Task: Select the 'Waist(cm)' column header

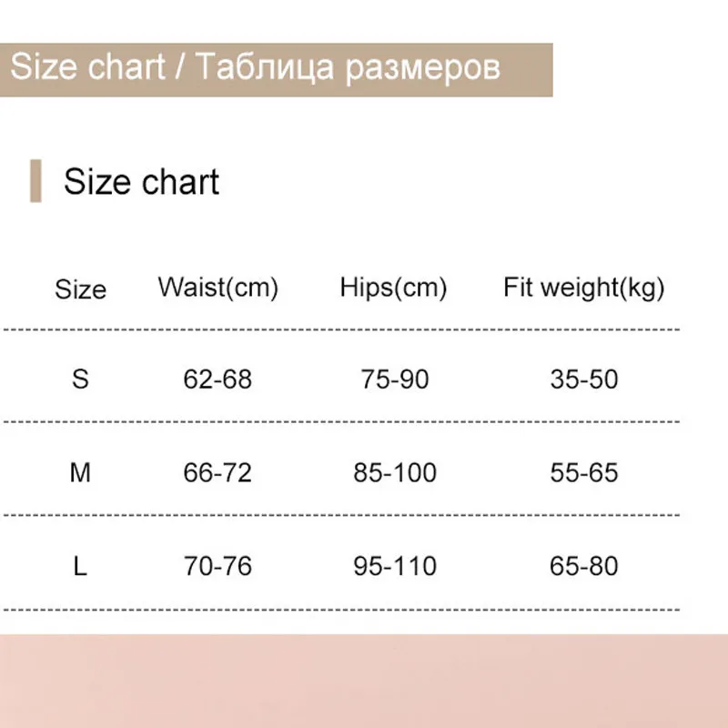Action: (x=217, y=288)
